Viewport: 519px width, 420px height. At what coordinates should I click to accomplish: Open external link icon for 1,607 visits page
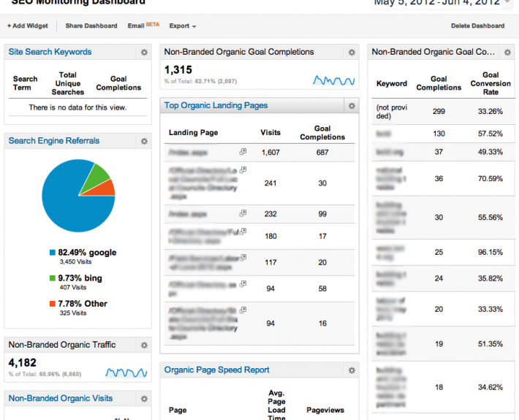[x=243, y=152]
